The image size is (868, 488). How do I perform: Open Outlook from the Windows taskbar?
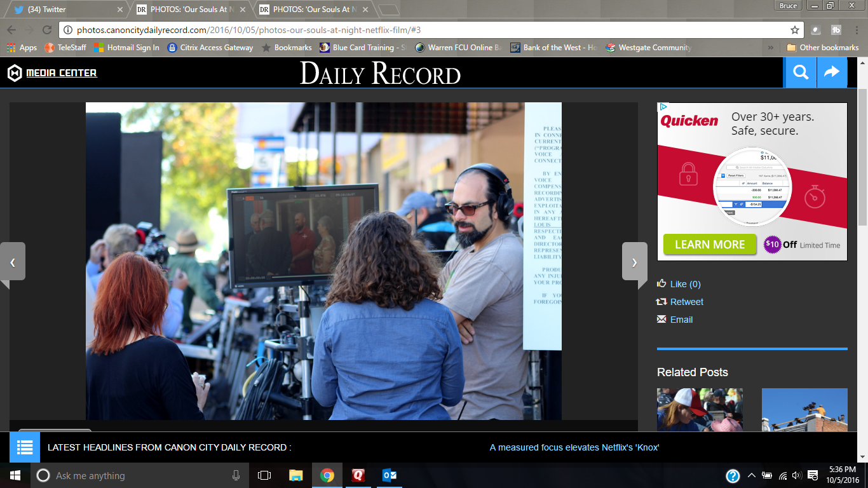point(390,475)
